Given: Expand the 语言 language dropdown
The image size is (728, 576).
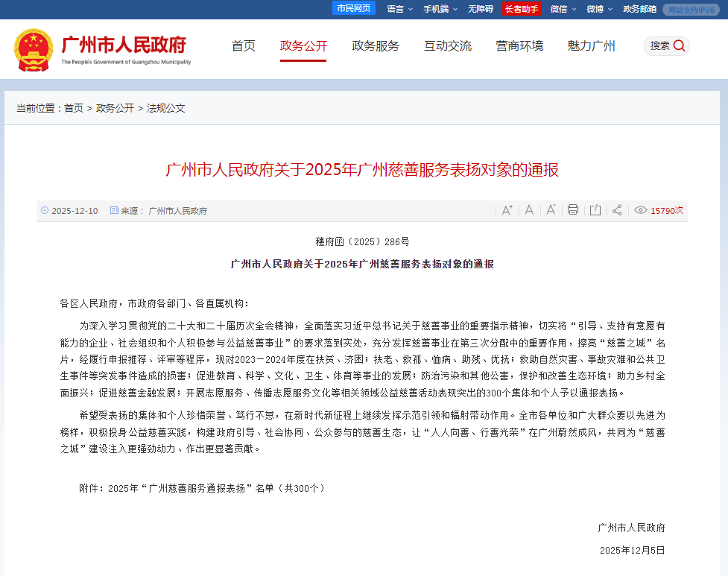Looking at the screenshot, I should (399, 9).
